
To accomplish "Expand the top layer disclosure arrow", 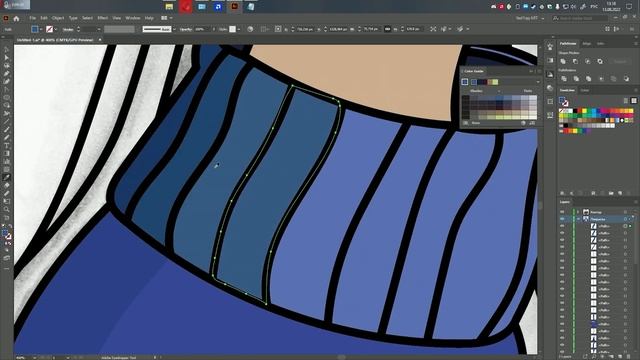I will (x=578, y=212).
